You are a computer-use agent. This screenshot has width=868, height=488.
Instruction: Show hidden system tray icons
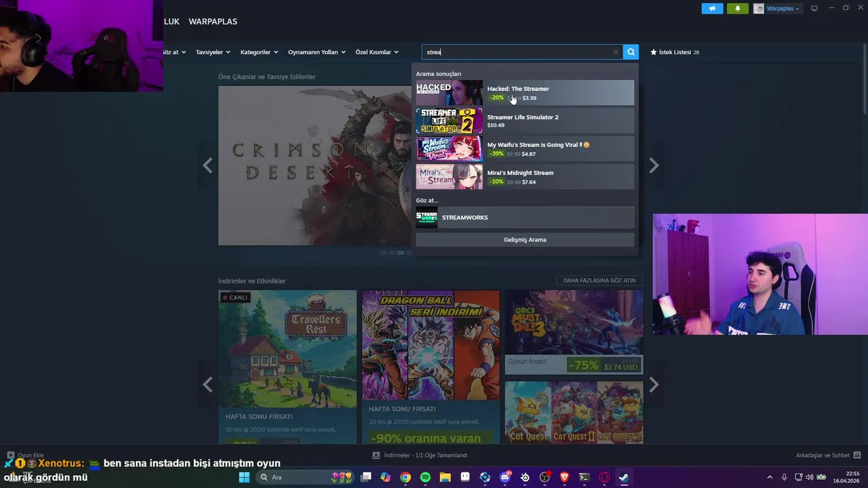769,477
